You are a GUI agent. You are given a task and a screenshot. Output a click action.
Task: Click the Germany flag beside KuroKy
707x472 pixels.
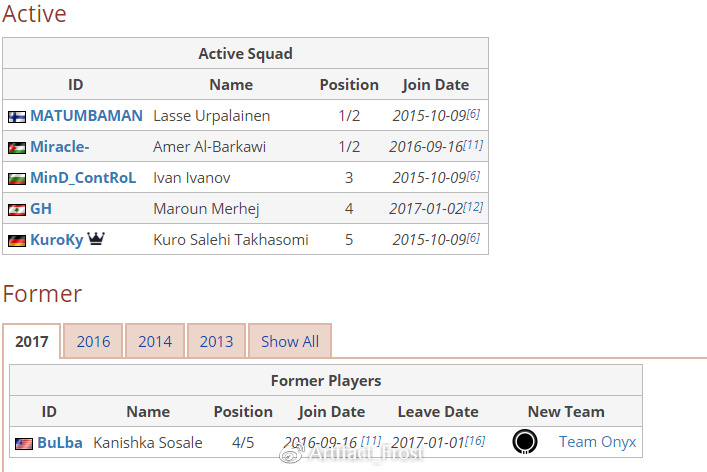click(x=17, y=241)
